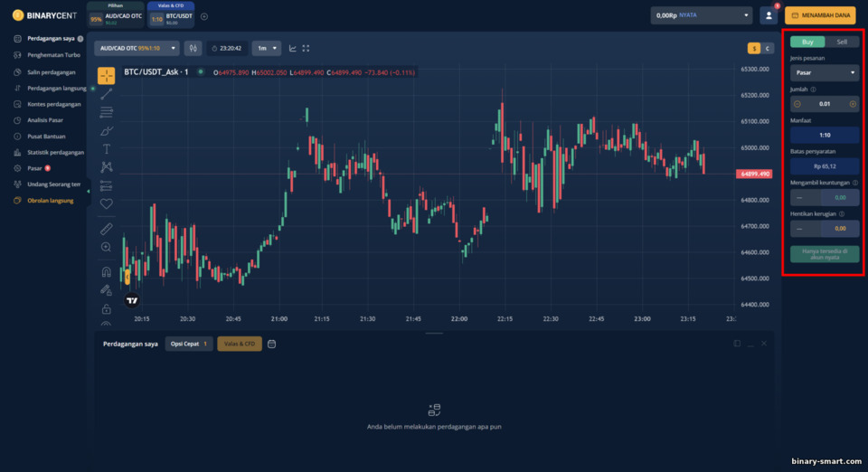Open the 0,00Rp NYATA account dropdown
Screen dimensions: 868x472
[x=702, y=15]
